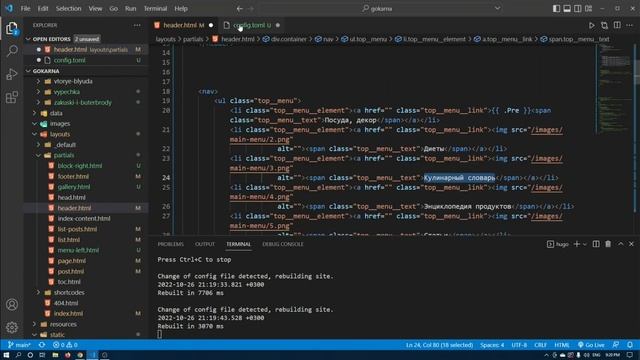Click the main branch indicator in status bar
Image resolution: width=640 pixels, height=360 pixels.
pos(19,345)
